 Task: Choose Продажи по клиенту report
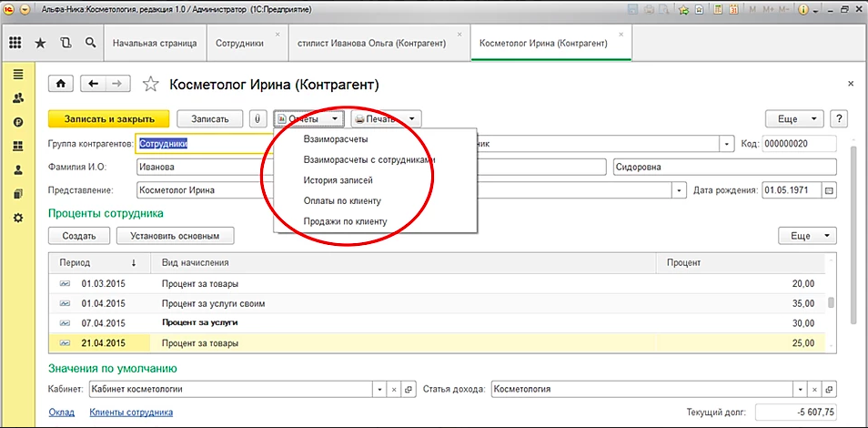(345, 221)
